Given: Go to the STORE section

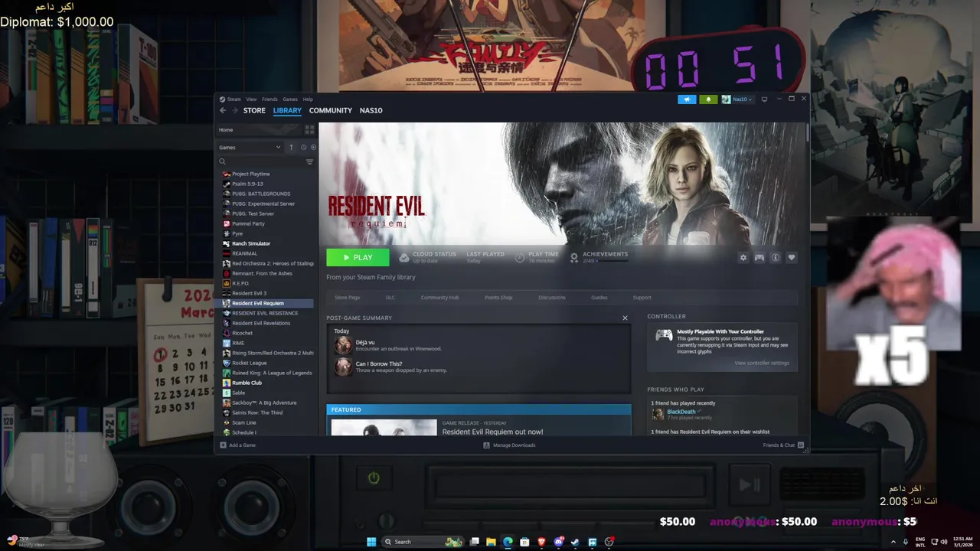Looking at the screenshot, I should (254, 110).
